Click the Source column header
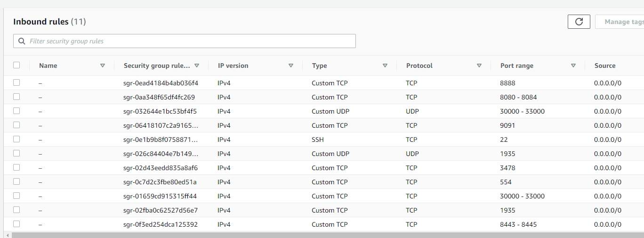 (x=605, y=66)
